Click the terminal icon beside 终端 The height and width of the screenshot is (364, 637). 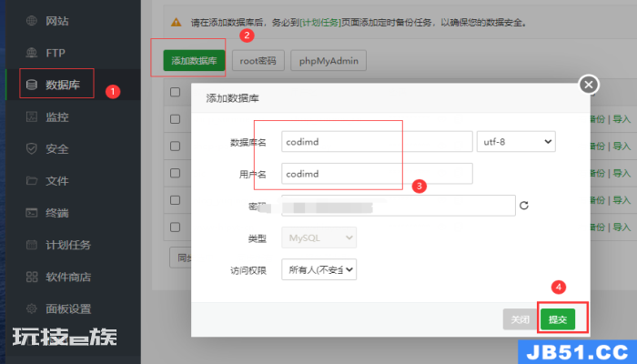click(32, 212)
